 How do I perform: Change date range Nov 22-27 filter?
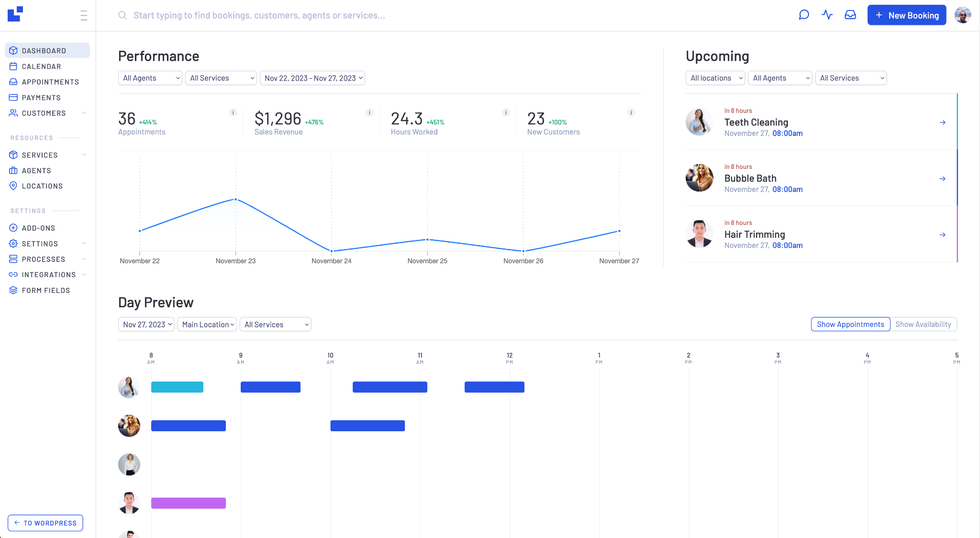[312, 78]
